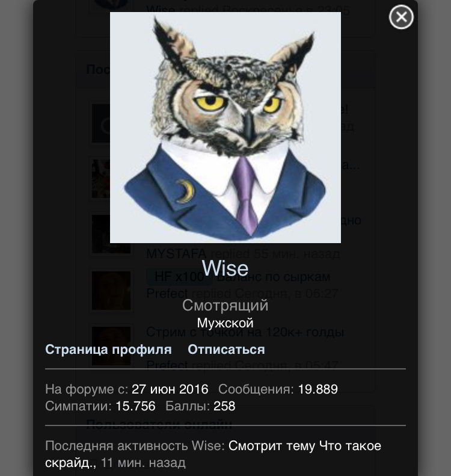This screenshot has width=451, height=476.
Task: Click dimmed avatar beside Баланс по сыркам thread
Action: click(x=111, y=291)
